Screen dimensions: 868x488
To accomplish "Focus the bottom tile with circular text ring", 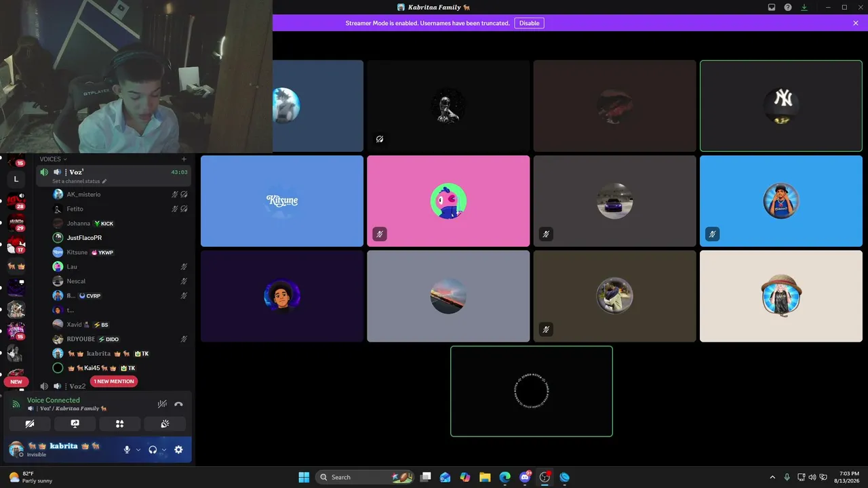I will click(532, 391).
